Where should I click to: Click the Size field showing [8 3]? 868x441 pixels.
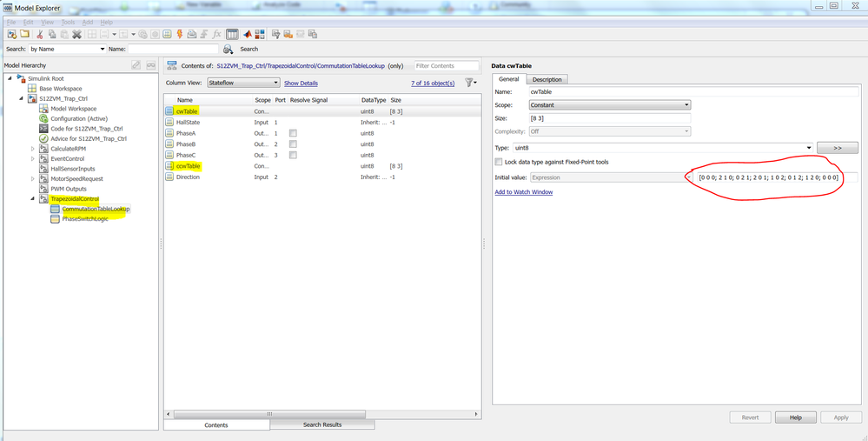(x=609, y=118)
